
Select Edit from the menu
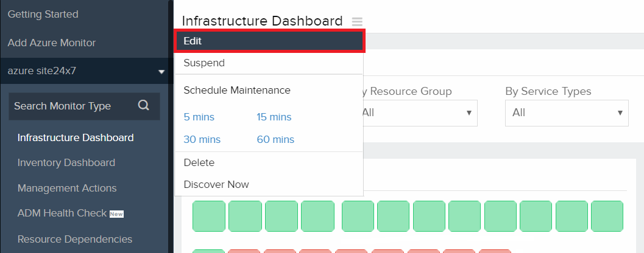click(x=269, y=41)
